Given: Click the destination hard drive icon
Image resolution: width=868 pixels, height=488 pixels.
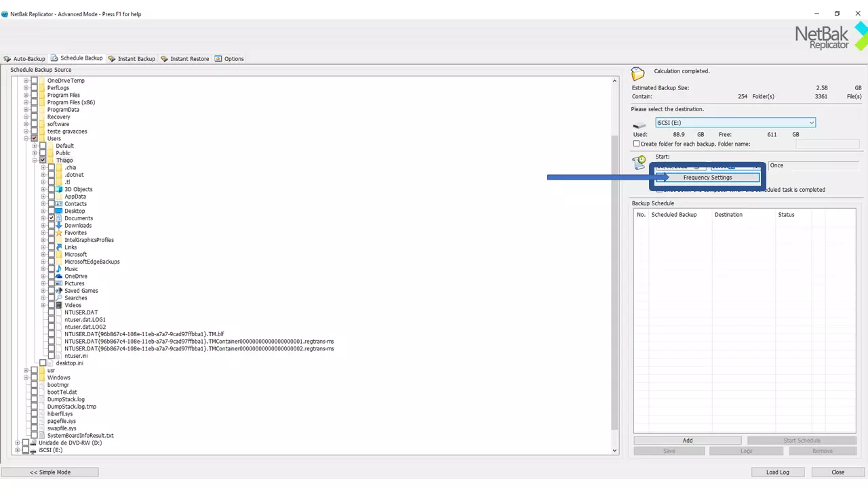Looking at the screenshot, I should click(639, 125).
